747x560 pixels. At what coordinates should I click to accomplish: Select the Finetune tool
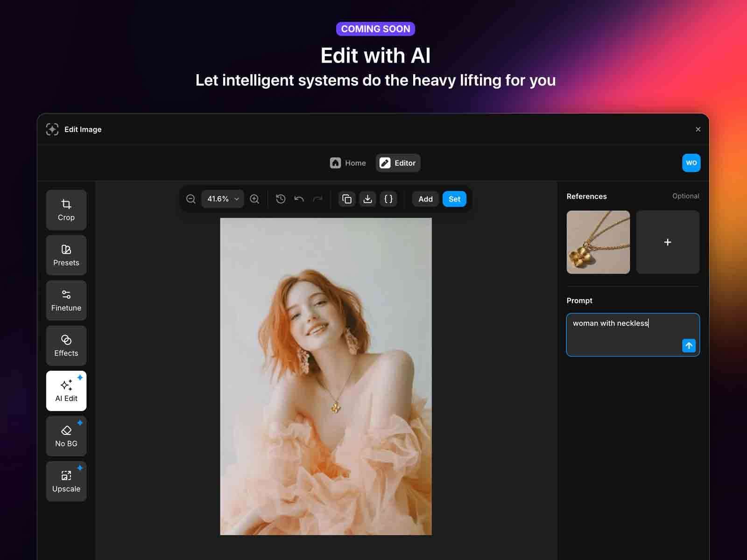tap(66, 301)
